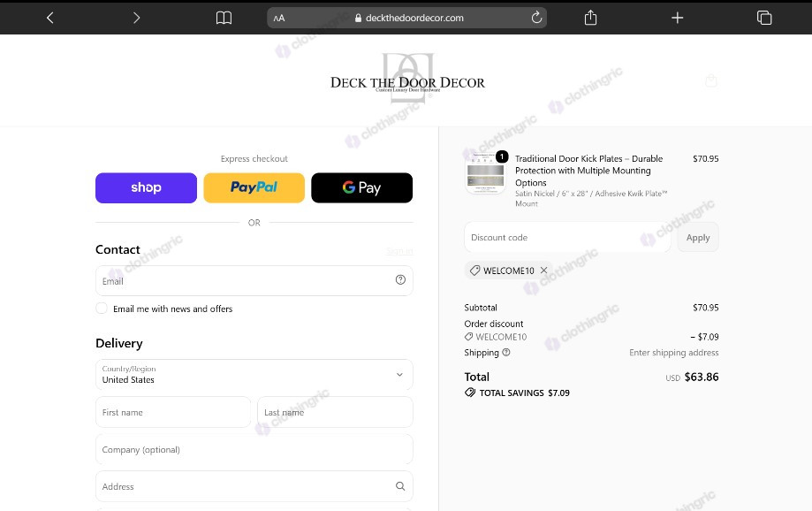
Task: Click the – $7.09 discount amount
Action: [704, 337]
